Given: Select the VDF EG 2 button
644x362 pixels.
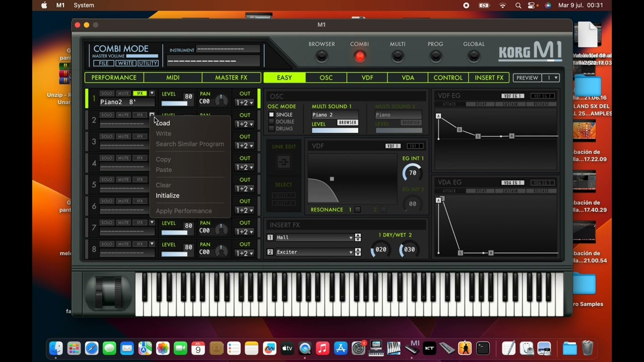Looking at the screenshot, I should pyautogui.click(x=542, y=96).
